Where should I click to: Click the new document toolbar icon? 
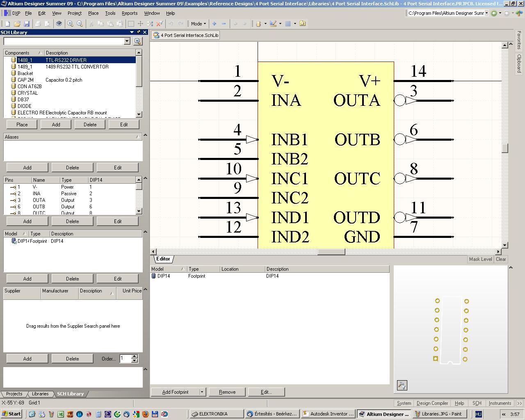(x=8, y=24)
